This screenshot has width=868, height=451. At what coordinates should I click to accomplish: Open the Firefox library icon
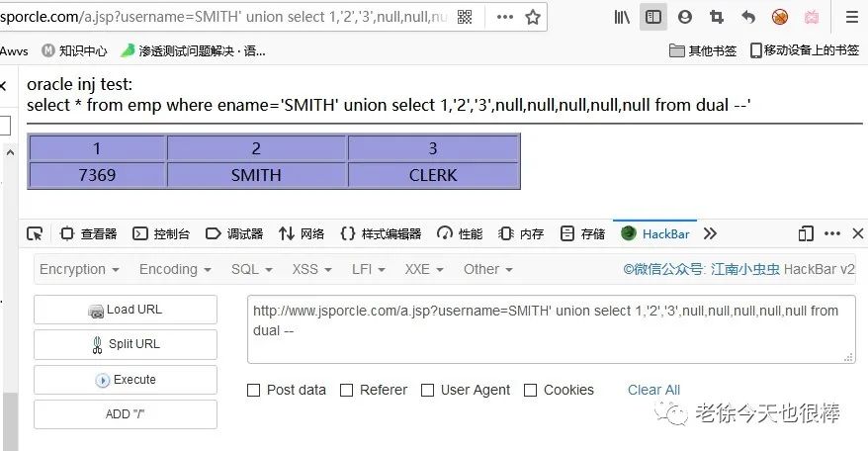pos(622,17)
